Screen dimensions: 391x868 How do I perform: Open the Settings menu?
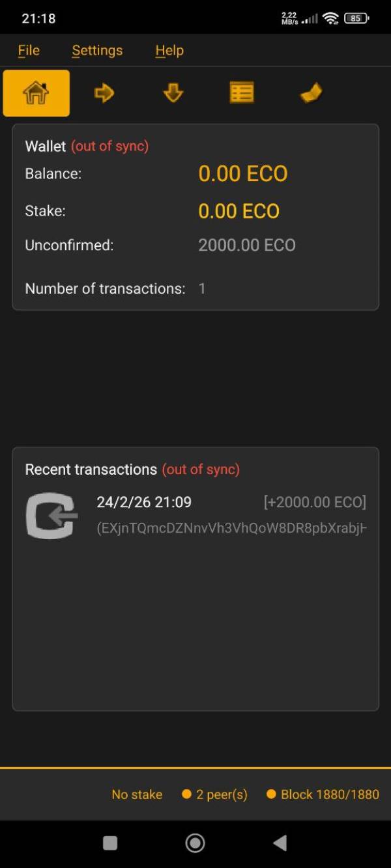point(97,50)
